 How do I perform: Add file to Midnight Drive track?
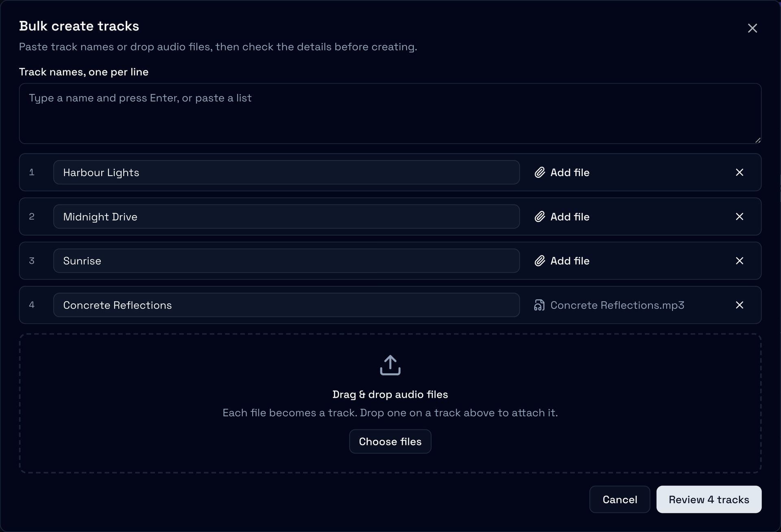(562, 217)
